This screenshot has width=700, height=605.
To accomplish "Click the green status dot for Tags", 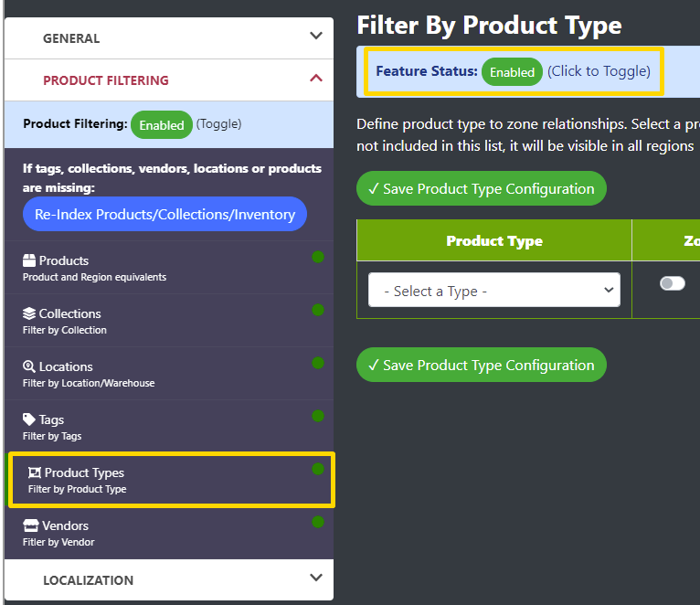I will point(318,416).
